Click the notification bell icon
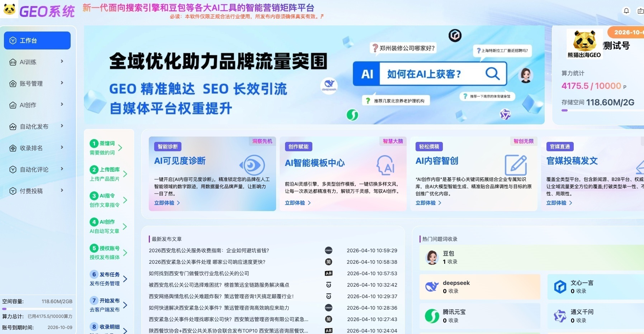 (626, 11)
